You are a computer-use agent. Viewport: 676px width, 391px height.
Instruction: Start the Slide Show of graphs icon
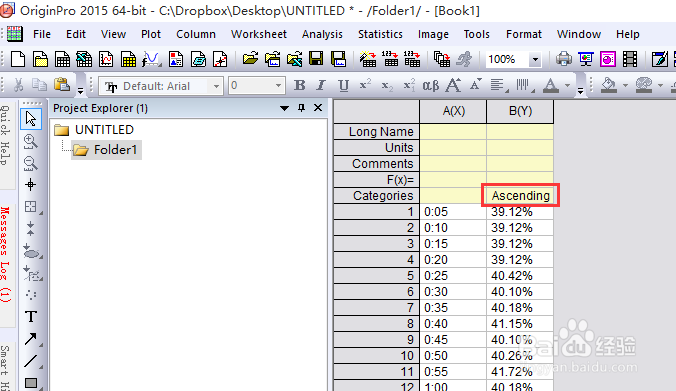coord(586,59)
